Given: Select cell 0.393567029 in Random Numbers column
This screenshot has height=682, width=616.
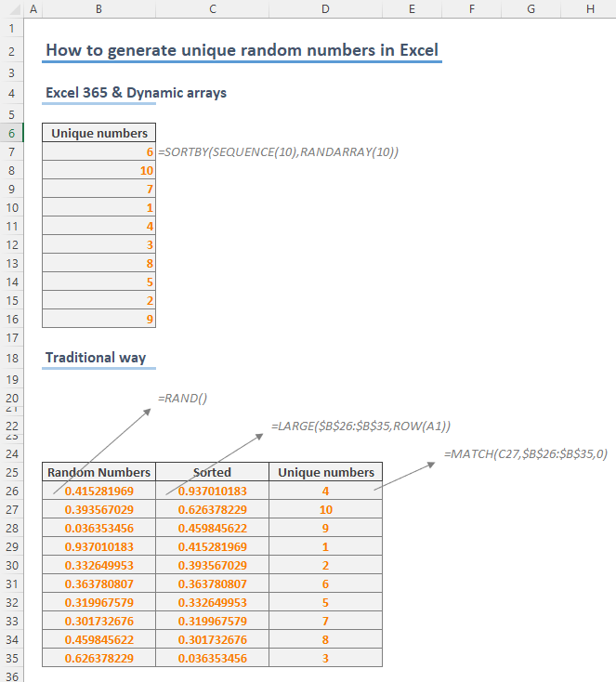Looking at the screenshot, I should tap(99, 509).
